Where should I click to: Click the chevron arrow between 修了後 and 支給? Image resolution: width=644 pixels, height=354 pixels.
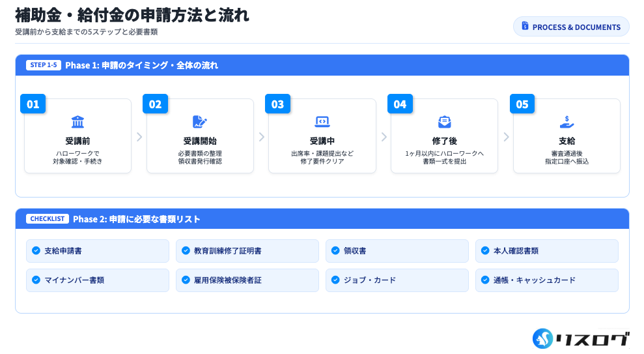point(506,137)
